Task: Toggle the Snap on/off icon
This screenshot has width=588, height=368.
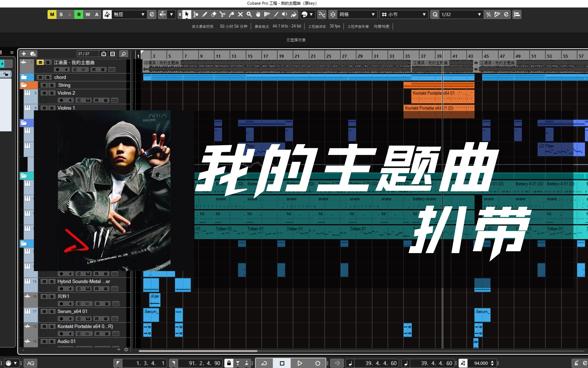Action: point(333,14)
